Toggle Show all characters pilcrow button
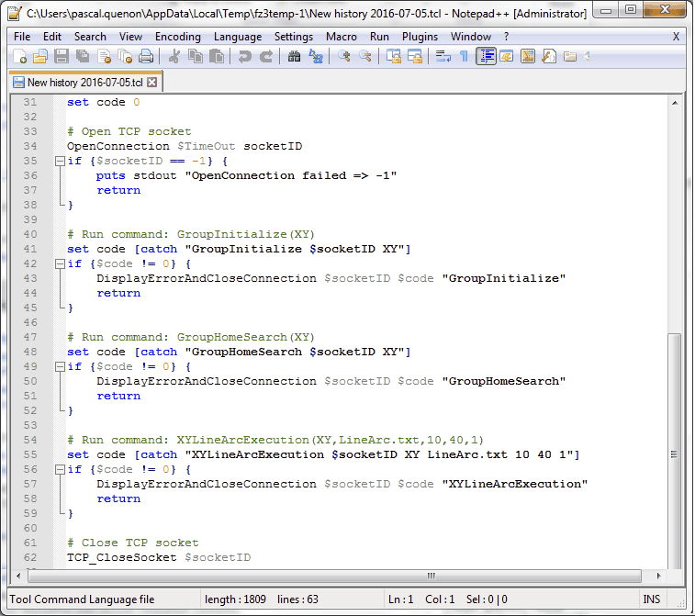The height and width of the screenshot is (616, 695). tap(464, 57)
